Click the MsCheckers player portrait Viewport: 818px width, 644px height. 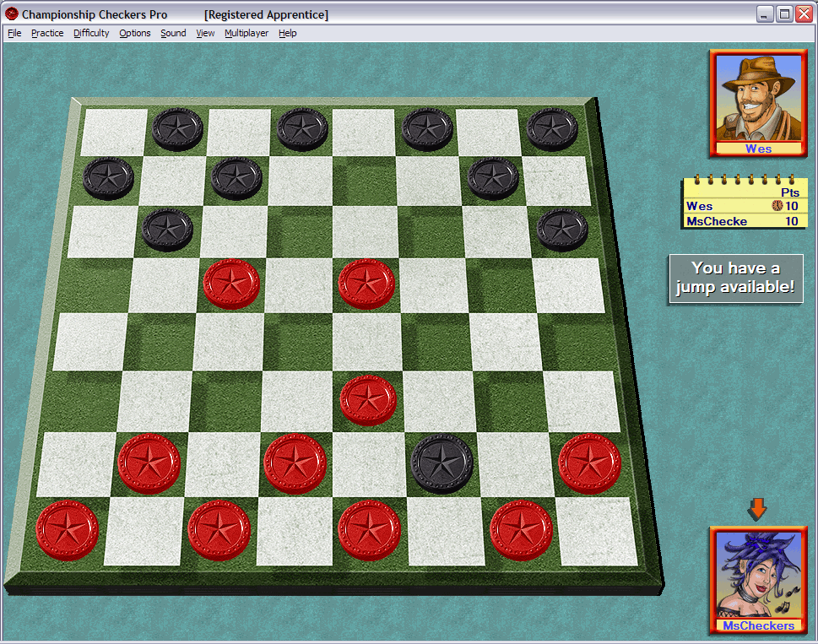(x=758, y=575)
